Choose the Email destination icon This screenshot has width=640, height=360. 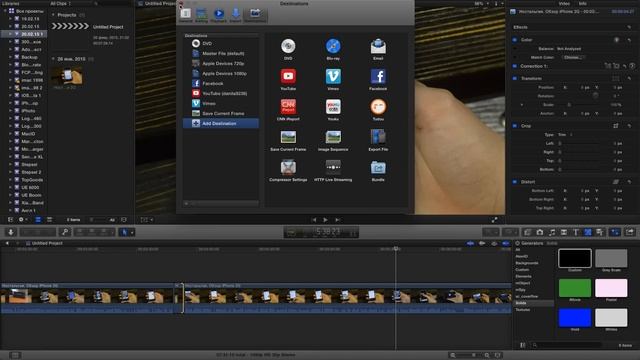click(x=378, y=46)
